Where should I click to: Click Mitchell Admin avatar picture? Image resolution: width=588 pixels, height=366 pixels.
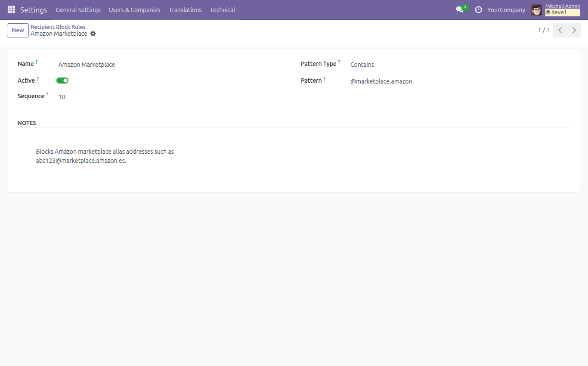[536, 10]
